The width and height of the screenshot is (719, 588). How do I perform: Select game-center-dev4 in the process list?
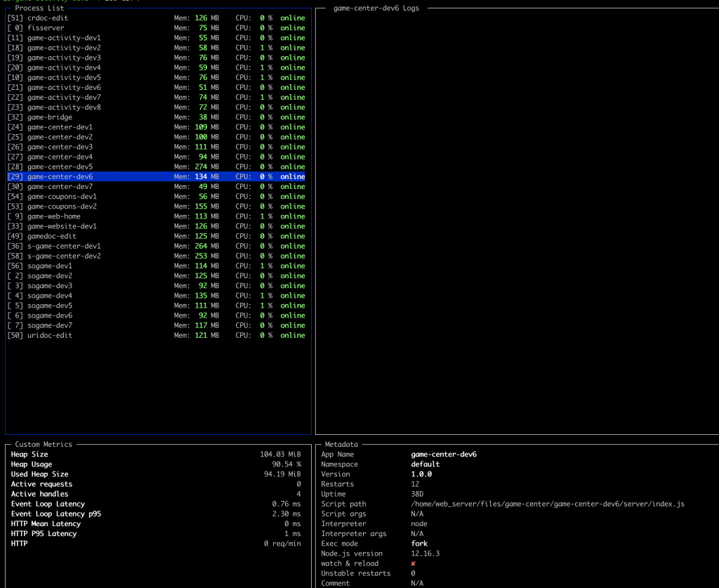[156, 157]
